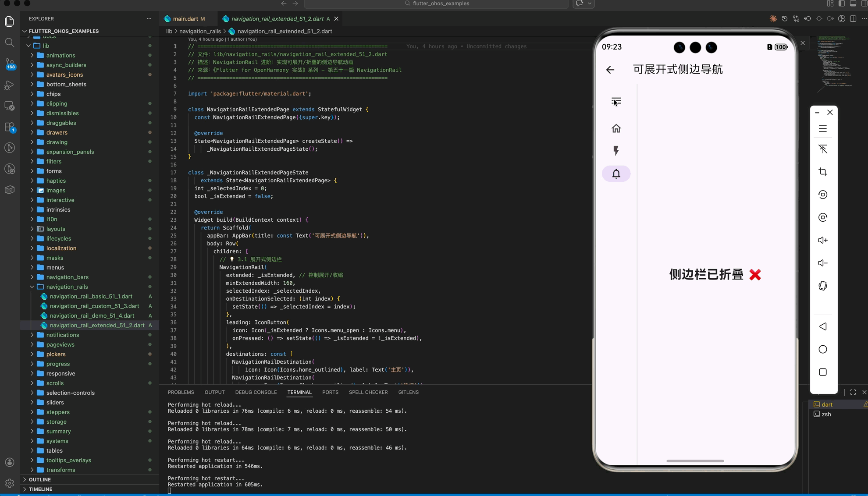Screen dimensions: 868x496
Task: Open the Search view in activity bar
Action: click(x=9, y=43)
